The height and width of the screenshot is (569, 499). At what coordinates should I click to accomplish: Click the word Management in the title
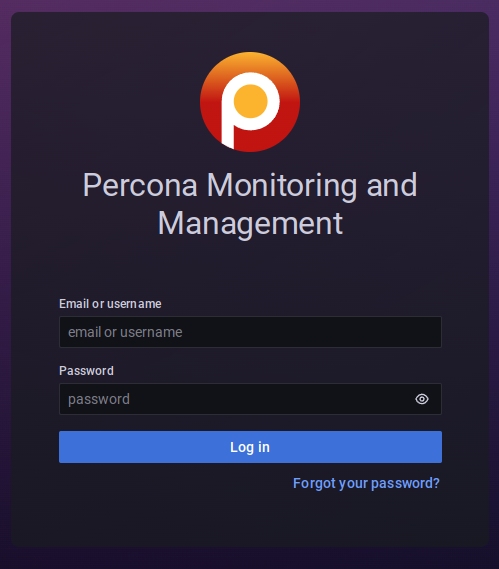[250, 224]
